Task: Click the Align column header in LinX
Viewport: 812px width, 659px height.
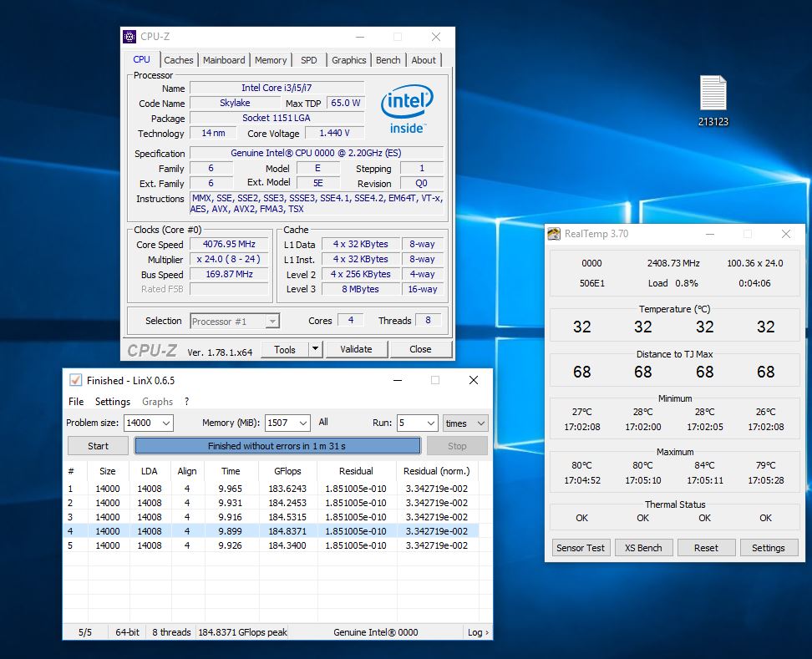Action: [x=187, y=471]
